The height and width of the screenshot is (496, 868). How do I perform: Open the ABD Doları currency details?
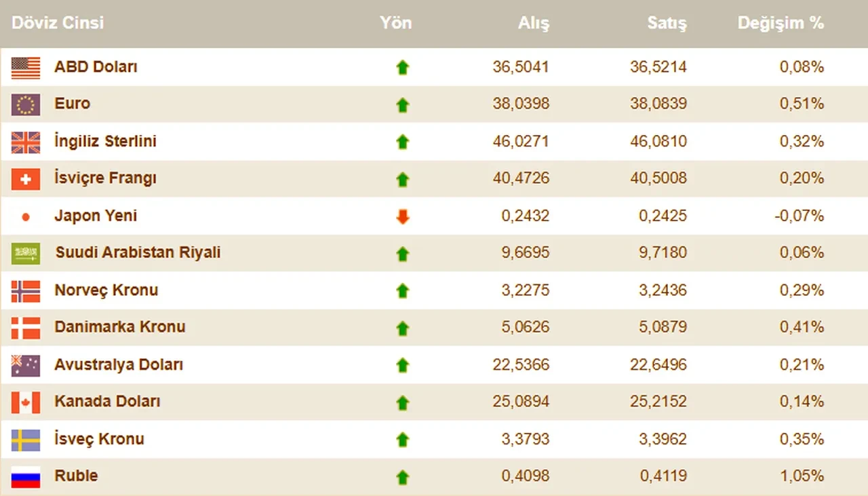(x=95, y=67)
